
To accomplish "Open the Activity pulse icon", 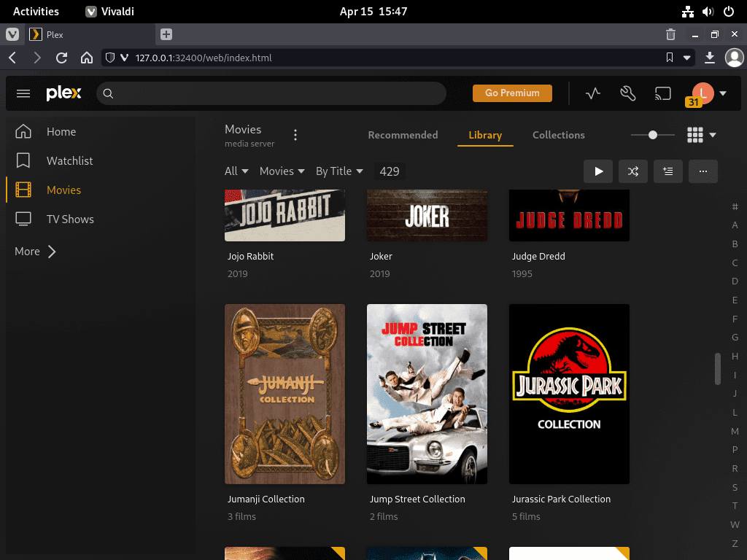I will click(x=593, y=93).
